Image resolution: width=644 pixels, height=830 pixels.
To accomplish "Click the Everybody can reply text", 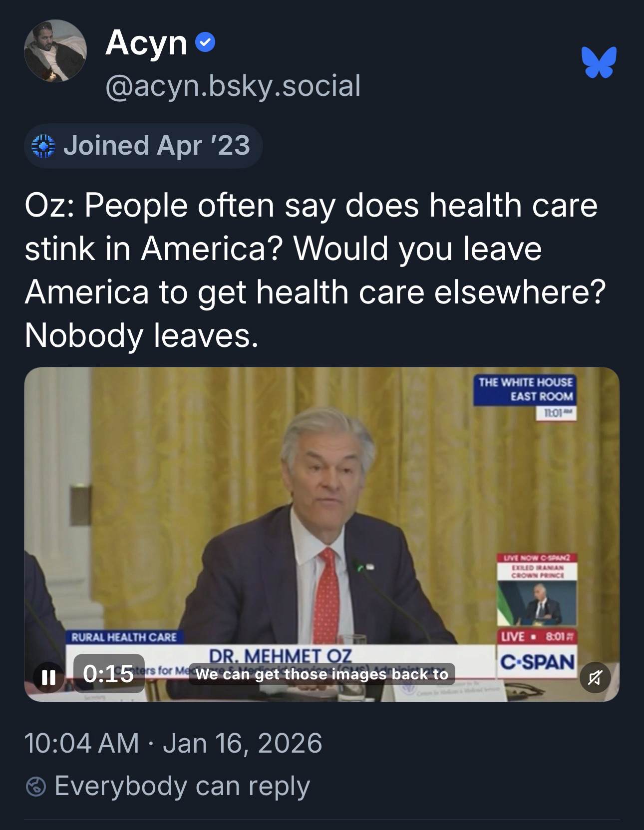I will 182,786.
